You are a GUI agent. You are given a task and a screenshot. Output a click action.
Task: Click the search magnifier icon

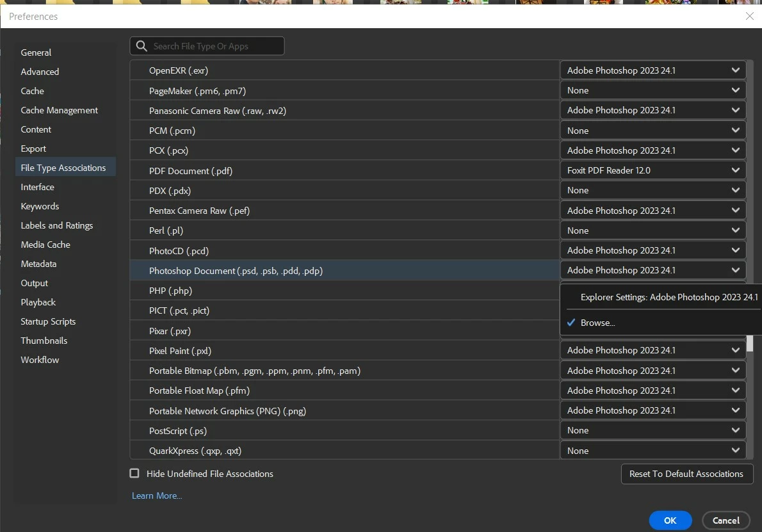point(142,46)
